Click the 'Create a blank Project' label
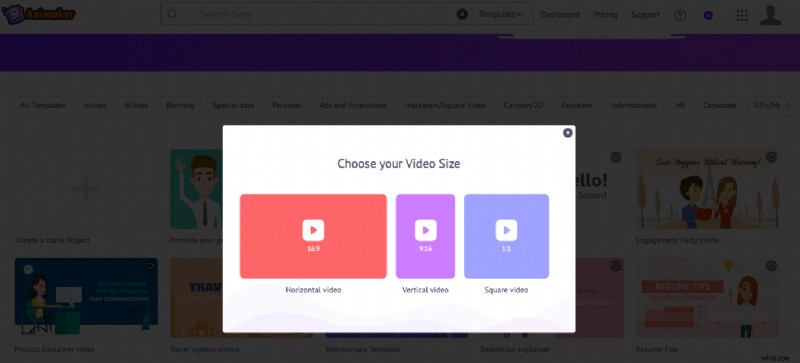 point(53,240)
